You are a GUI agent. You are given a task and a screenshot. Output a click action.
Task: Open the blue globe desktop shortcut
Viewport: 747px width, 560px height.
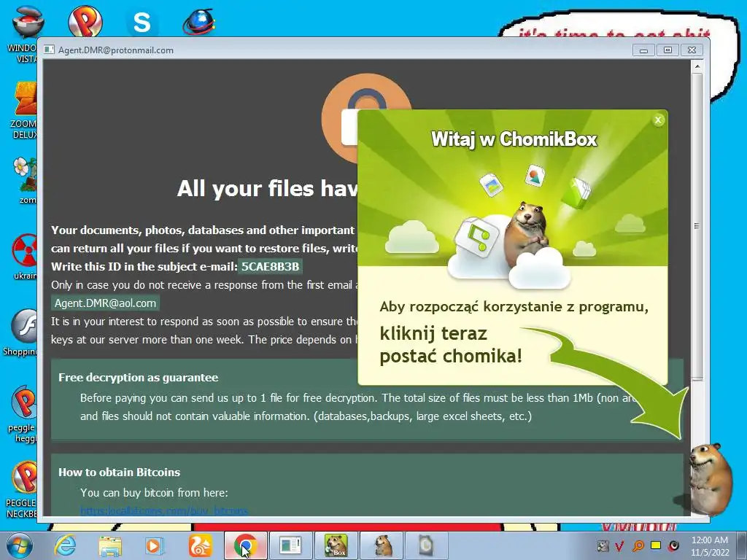coord(199,22)
